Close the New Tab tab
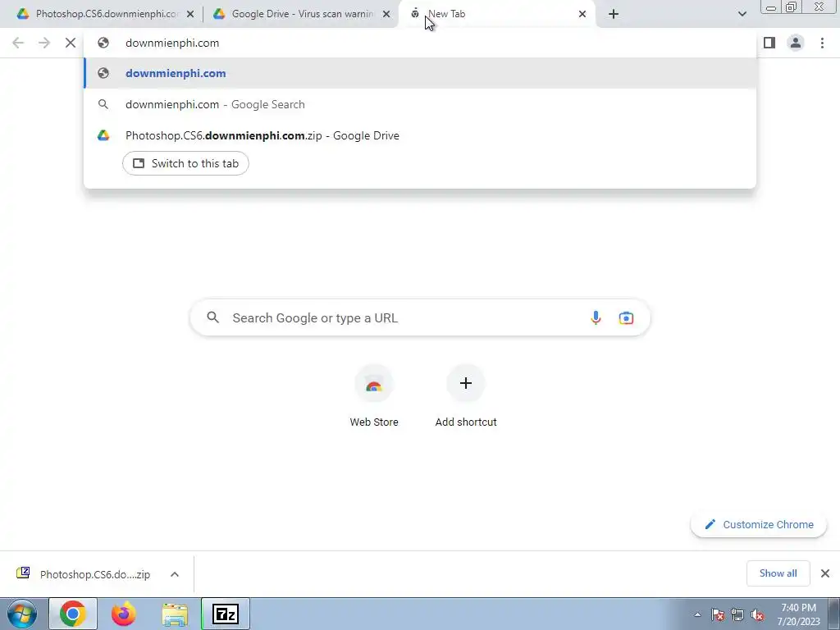 [582, 15]
